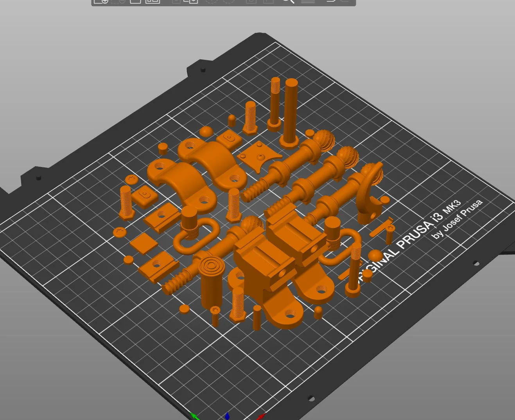Viewport: 515px width, 420px height.
Task: Select the cylinder with concentric rings on top
Action: 211,282
